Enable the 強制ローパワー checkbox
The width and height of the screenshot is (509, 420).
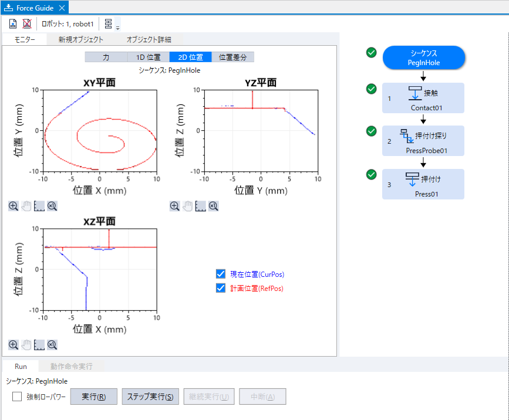point(16,397)
